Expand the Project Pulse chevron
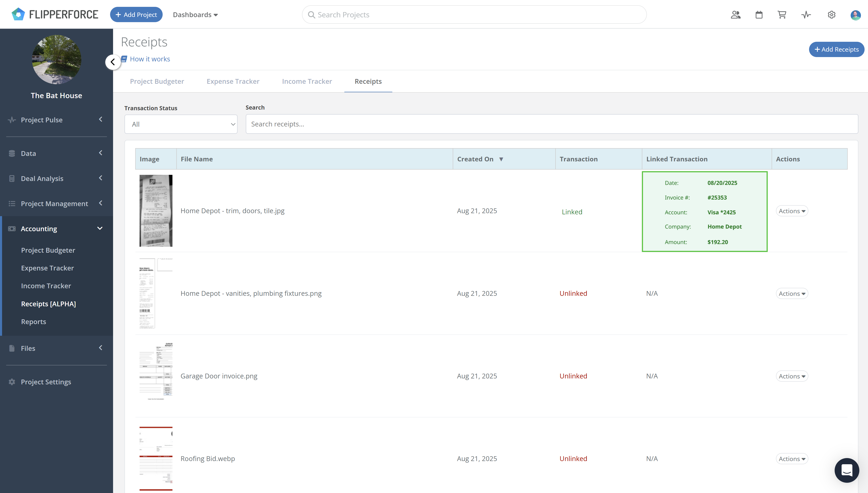Image resolution: width=868 pixels, height=493 pixels. point(101,119)
